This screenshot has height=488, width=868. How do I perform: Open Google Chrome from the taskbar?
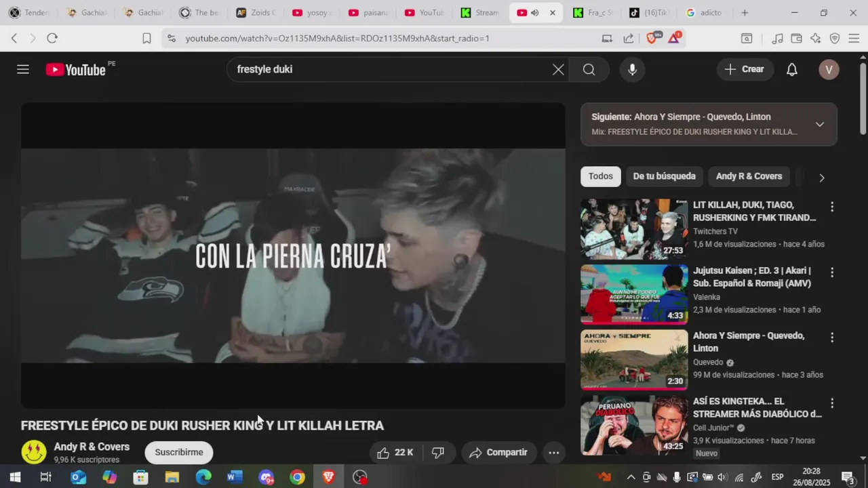click(x=297, y=477)
